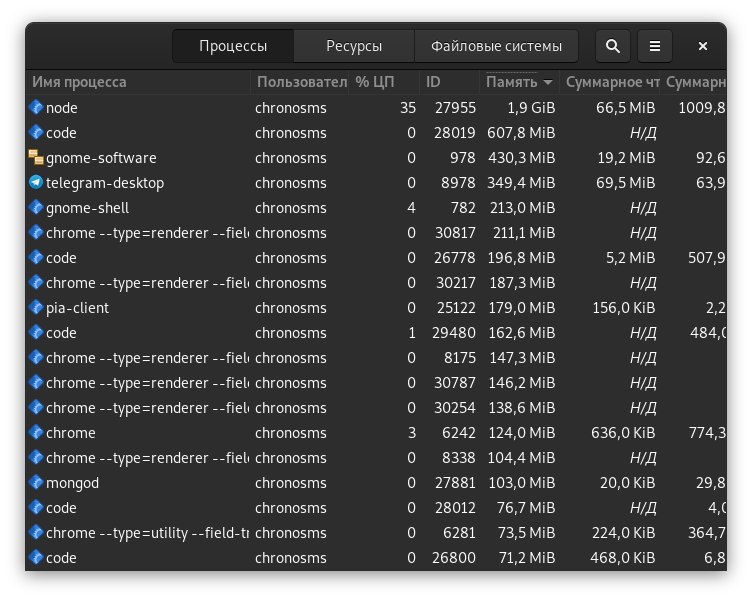Select the chrome --type=utility process name
752x599 pixels.
147,533
